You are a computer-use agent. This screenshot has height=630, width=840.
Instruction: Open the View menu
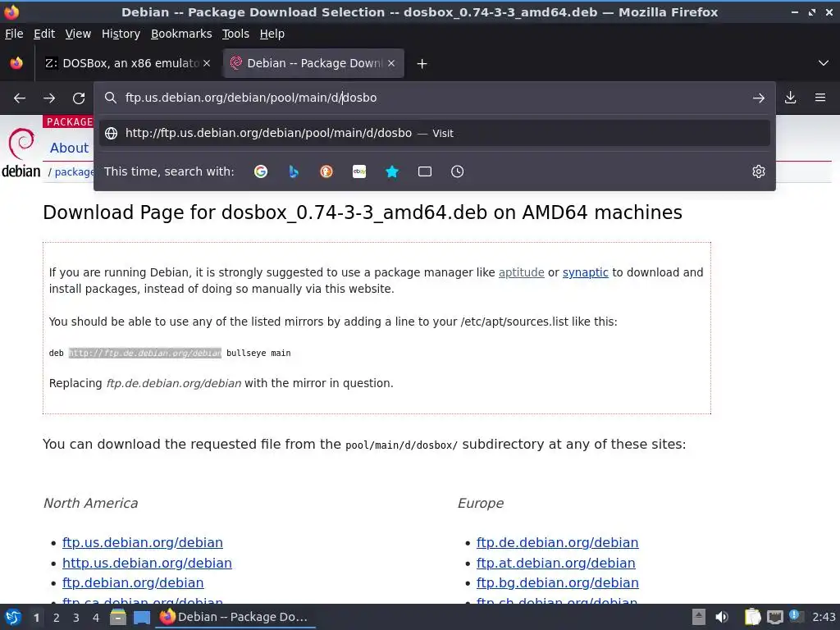(78, 34)
